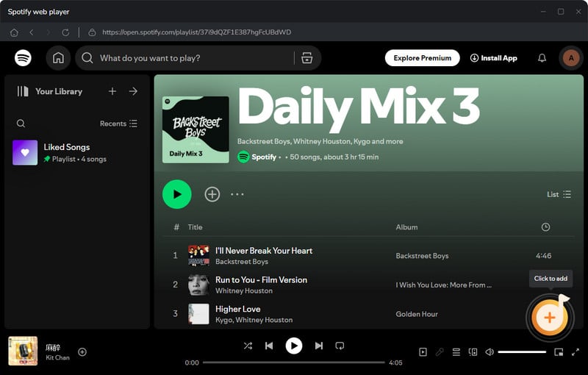Click the Album column header
Viewport: 588px width, 375px height.
406,227
